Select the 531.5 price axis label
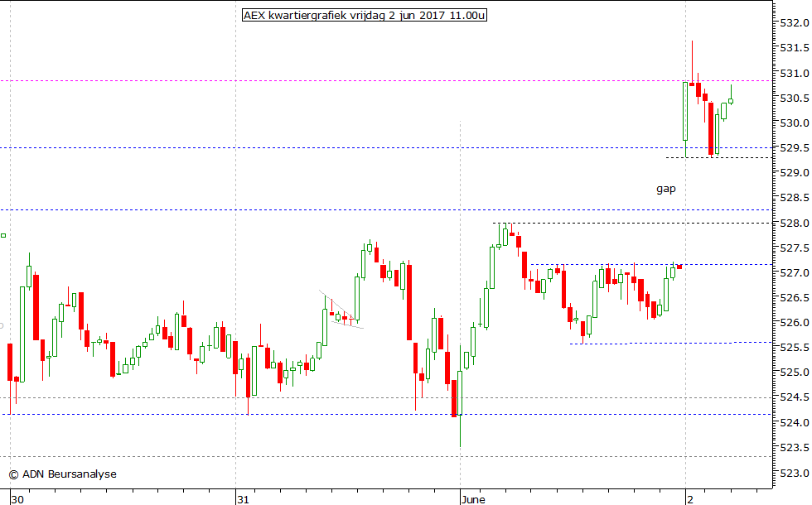This screenshot has width=812, height=505. 795,48
